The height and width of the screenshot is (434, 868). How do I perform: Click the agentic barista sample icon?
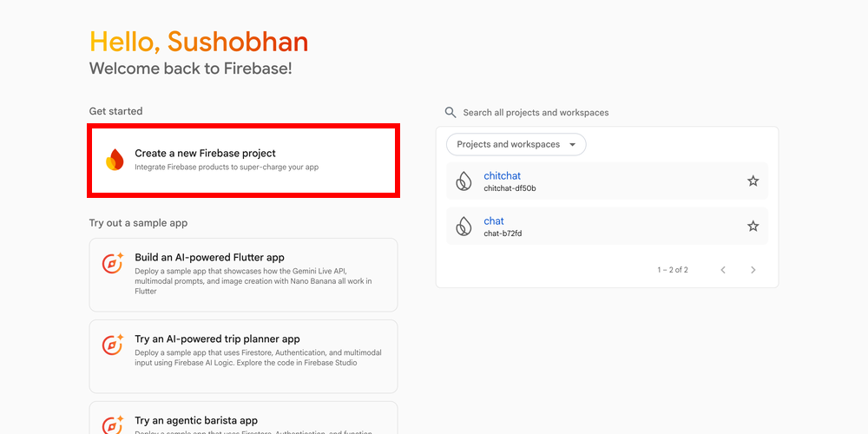click(x=114, y=424)
